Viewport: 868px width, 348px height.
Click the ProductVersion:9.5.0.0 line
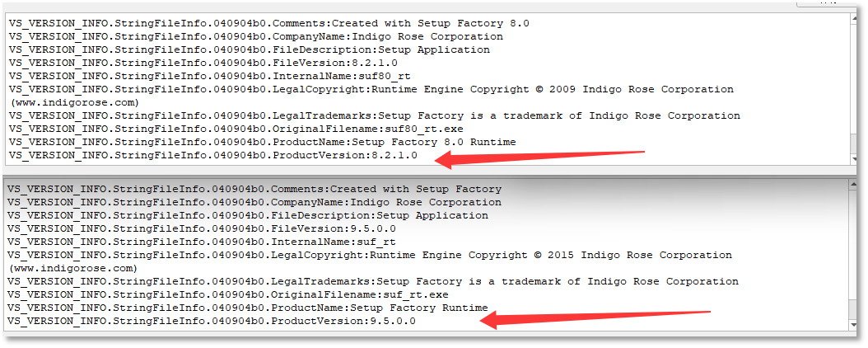pos(212,322)
